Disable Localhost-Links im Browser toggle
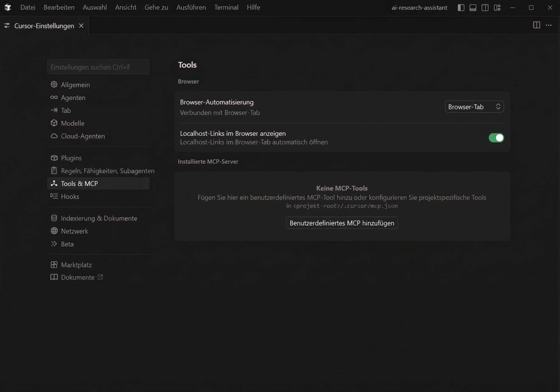 click(x=496, y=138)
